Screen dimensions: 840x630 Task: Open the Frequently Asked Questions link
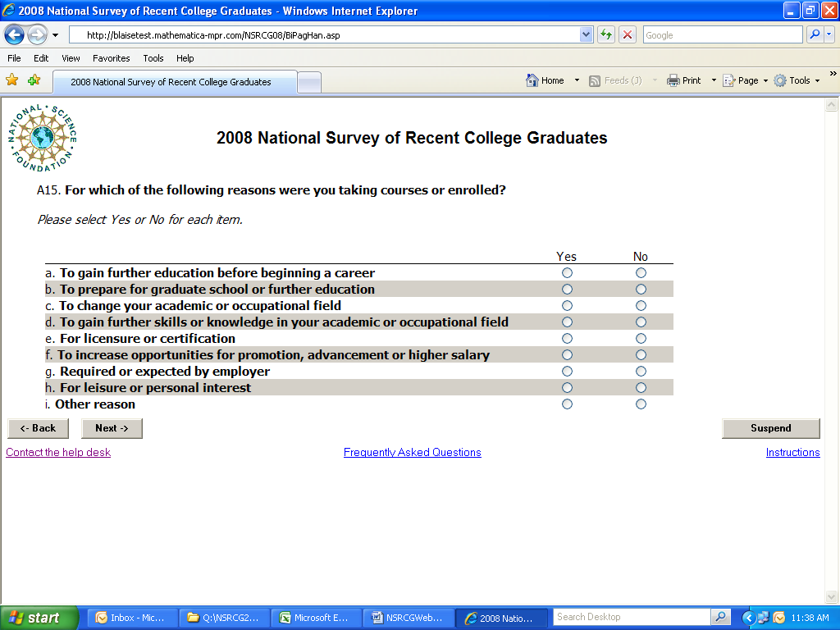(412, 453)
